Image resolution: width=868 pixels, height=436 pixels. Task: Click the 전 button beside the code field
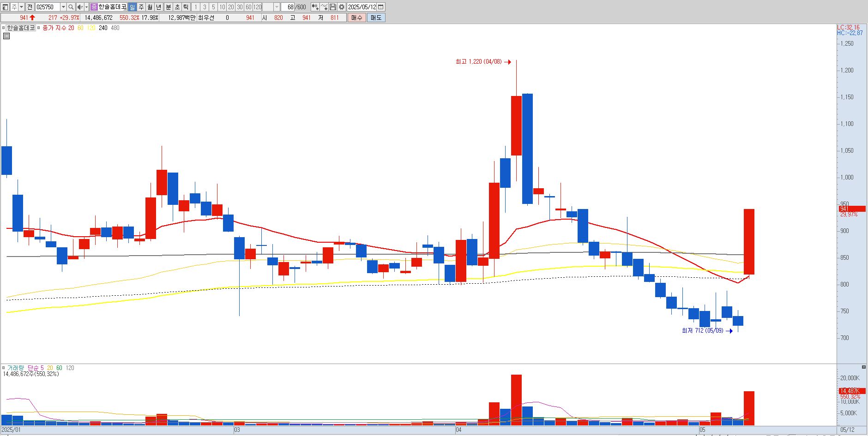[30, 7]
